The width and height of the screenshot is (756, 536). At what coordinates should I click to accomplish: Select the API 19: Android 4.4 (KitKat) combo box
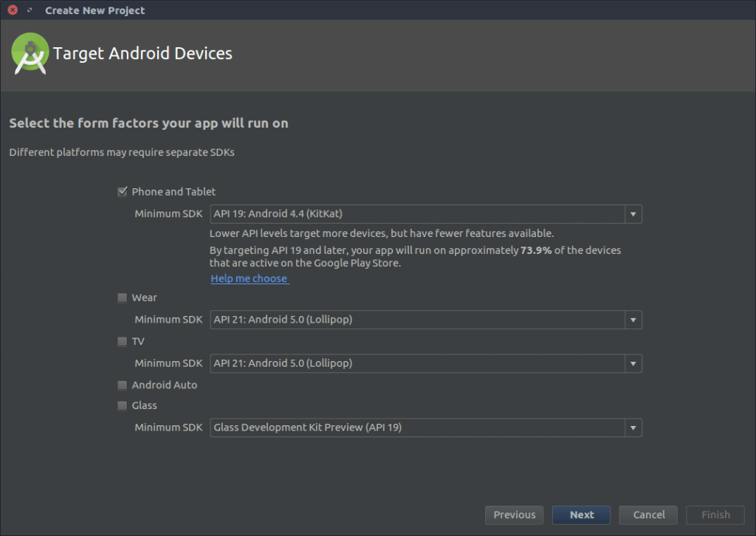click(x=426, y=214)
